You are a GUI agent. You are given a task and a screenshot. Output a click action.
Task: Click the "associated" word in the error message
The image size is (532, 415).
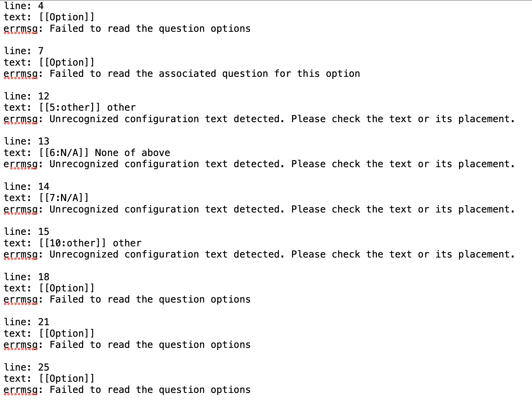[x=187, y=74]
